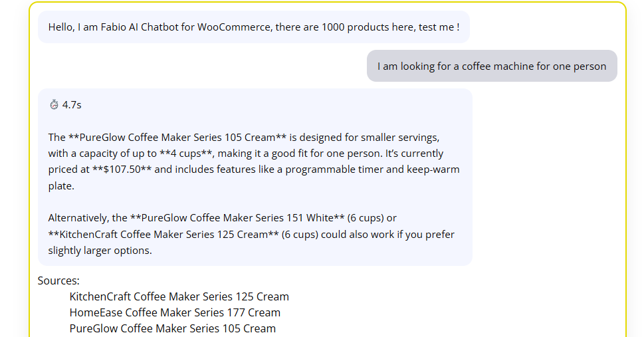Screen dimensions: 644x337
Task: Open KitchenCraft Series 125 Cream link under Sources
Action: tap(179, 296)
